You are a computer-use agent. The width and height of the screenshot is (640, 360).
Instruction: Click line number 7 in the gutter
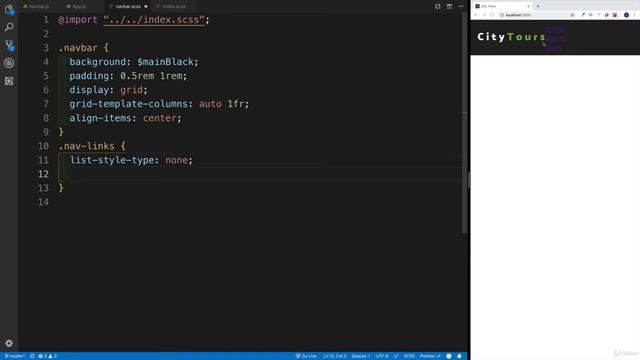pos(46,104)
